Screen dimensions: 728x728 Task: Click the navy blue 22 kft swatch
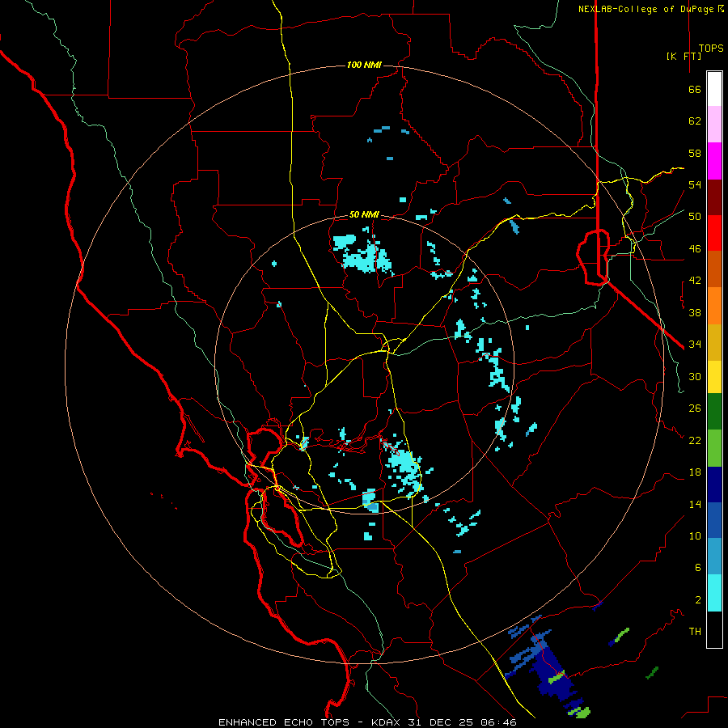pyautogui.click(x=714, y=485)
